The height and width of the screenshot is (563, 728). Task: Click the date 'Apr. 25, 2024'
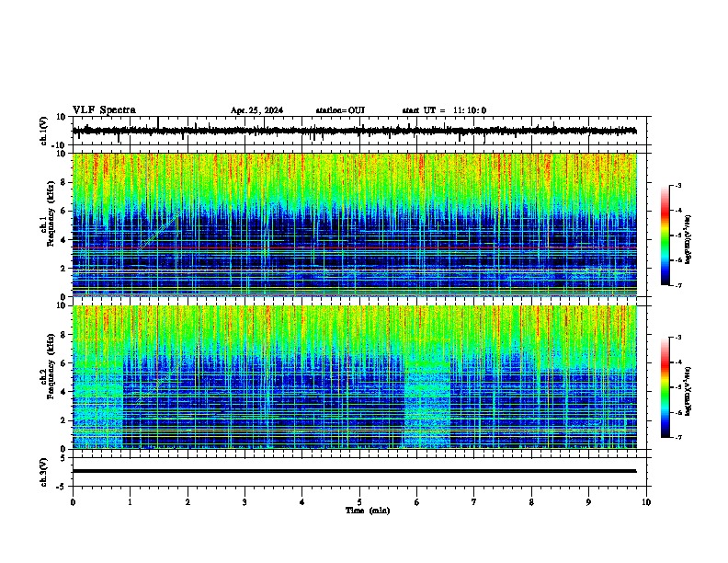click(256, 110)
